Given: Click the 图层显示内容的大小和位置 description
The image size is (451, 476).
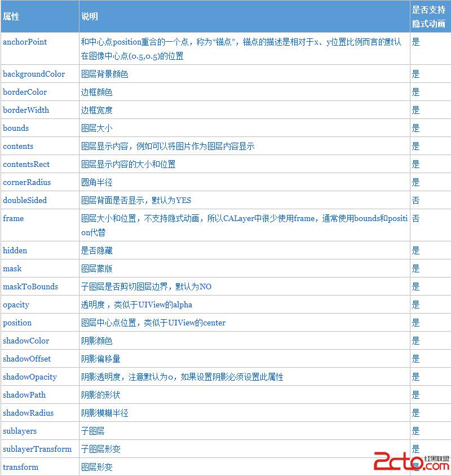Looking at the screenshot, I should 129,164.
